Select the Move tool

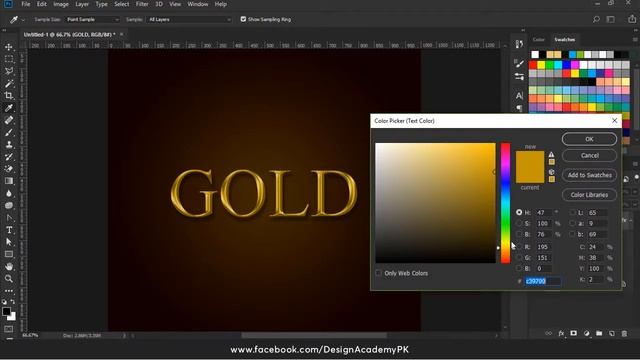coord(9,47)
